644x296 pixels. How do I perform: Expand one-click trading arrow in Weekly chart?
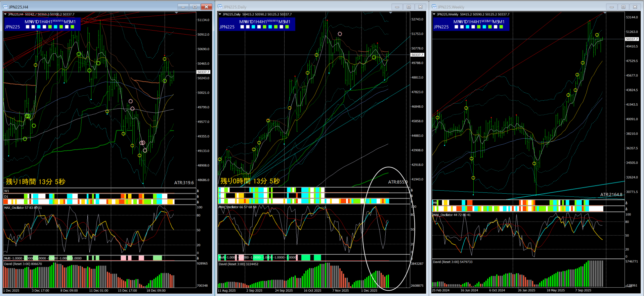434,14
